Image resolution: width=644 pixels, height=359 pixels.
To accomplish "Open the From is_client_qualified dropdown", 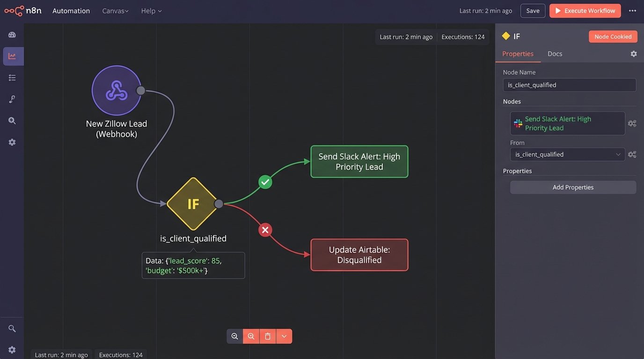I will tap(567, 154).
